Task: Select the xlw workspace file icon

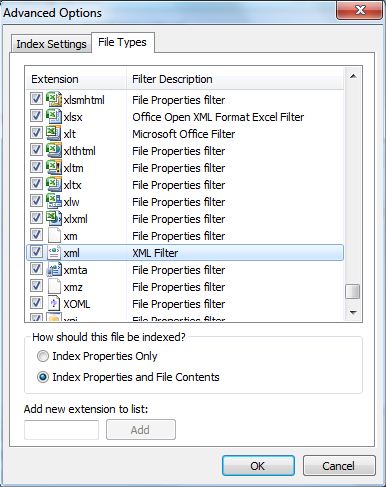Action: 53,201
